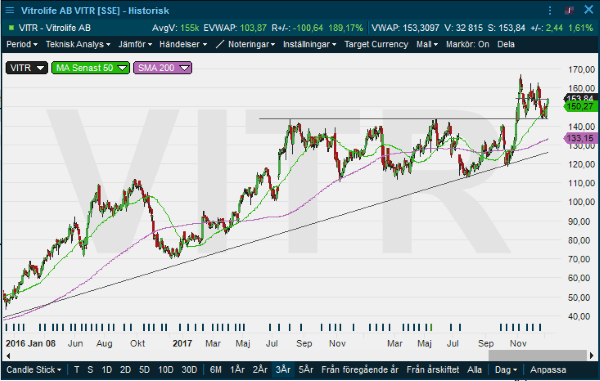Image resolution: width=600 pixels, height=381 pixels.
Task: Click the 170,00 price axis label
Action: 582,70
